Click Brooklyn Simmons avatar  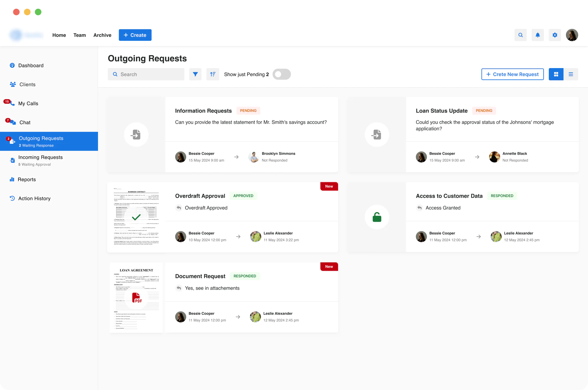(x=254, y=157)
